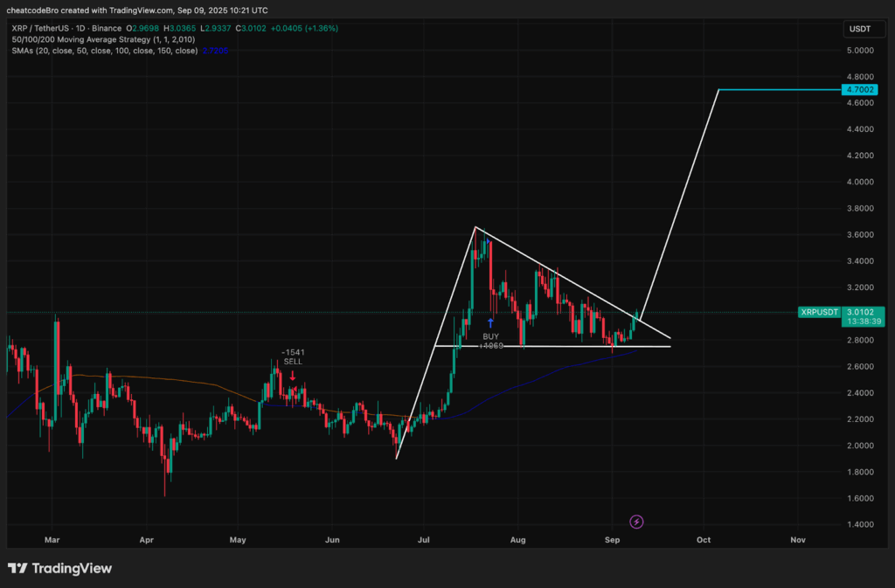Click the TradingView logo at bottom left
The height and width of the screenshot is (588, 895).
(59, 568)
